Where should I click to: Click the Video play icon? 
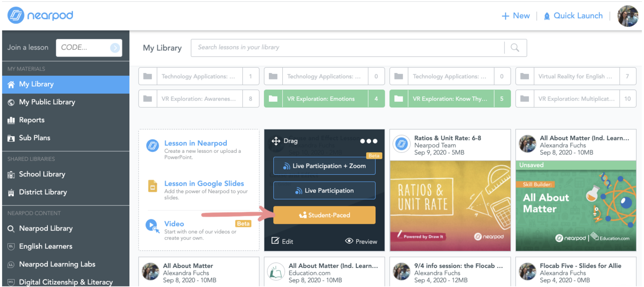pos(152,225)
